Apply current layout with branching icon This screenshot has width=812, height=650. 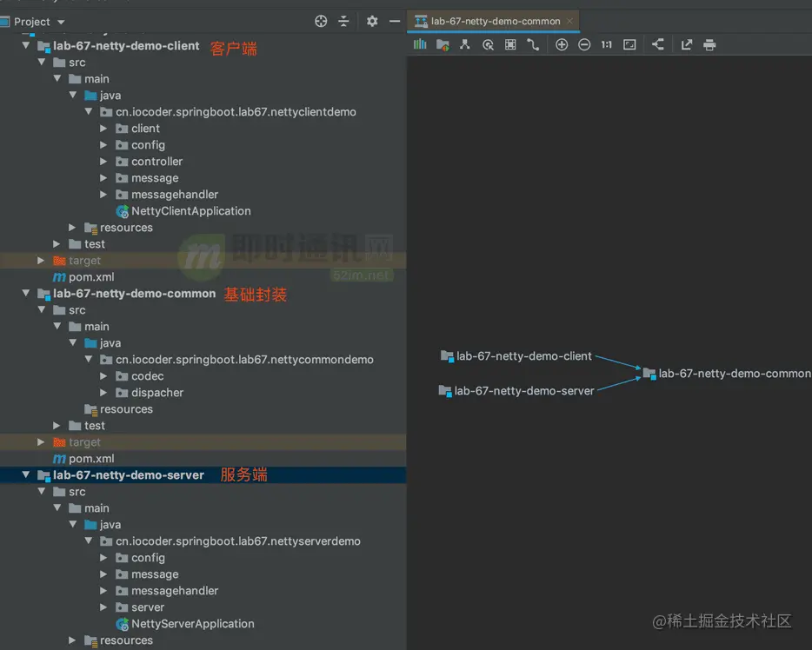657,44
